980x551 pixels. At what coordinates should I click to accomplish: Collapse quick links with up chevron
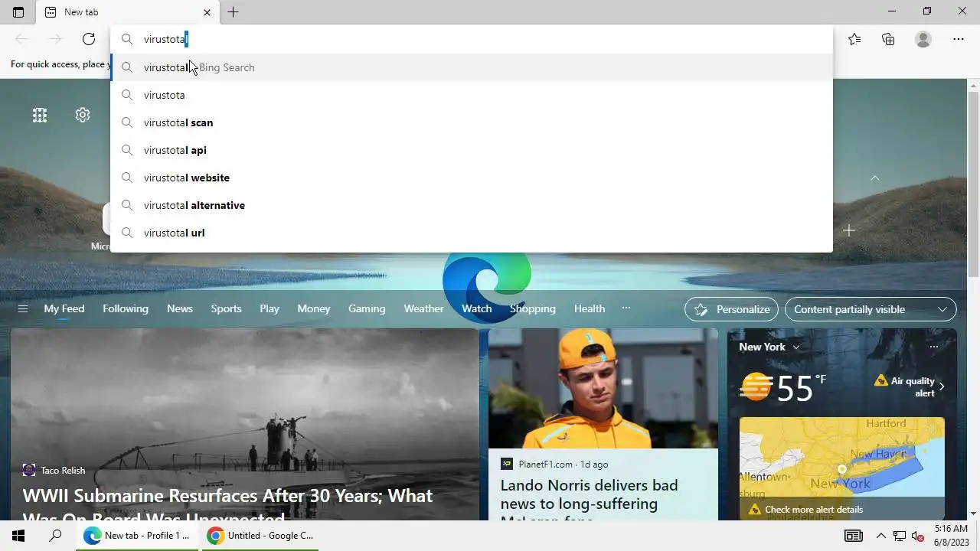pyautogui.click(x=874, y=178)
